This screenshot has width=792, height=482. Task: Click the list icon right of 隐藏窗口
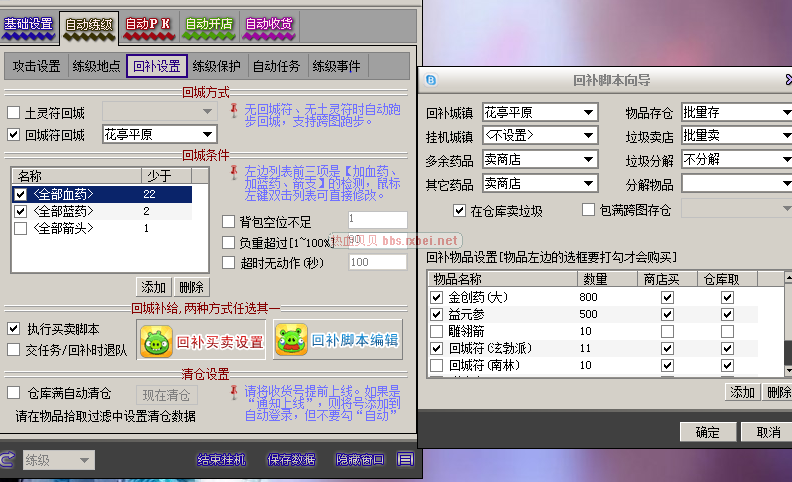405,459
